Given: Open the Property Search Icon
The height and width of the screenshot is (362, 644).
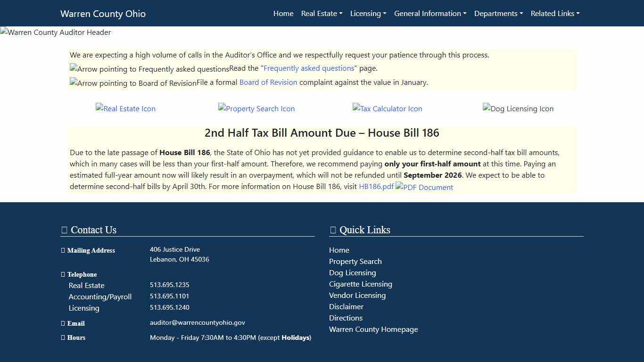Looking at the screenshot, I should (256, 108).
